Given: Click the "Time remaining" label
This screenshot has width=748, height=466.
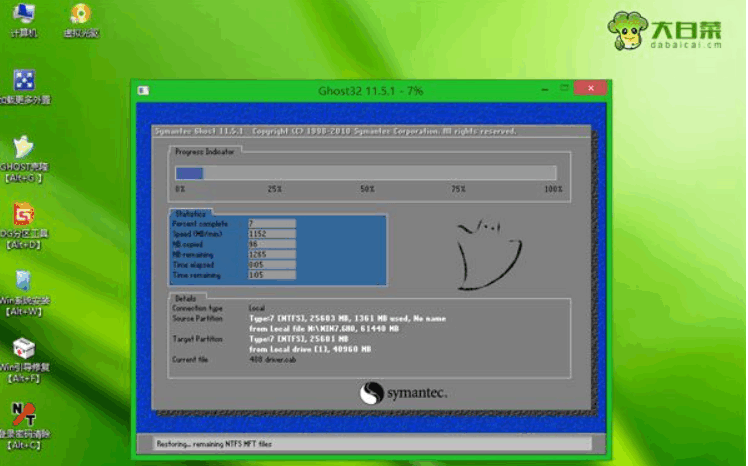Looking at the screenshot, I should 196,275.
